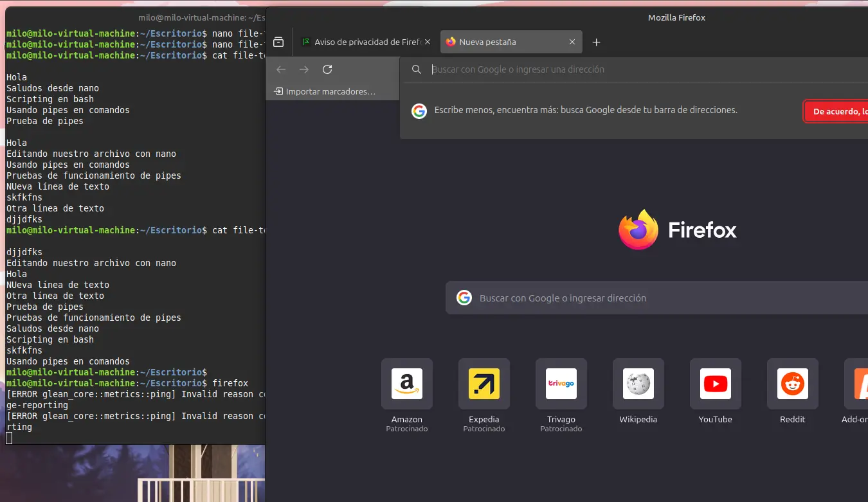868x502 pixels.
Task: Click the back navigation arrow
Action: (x=281, y=69)
